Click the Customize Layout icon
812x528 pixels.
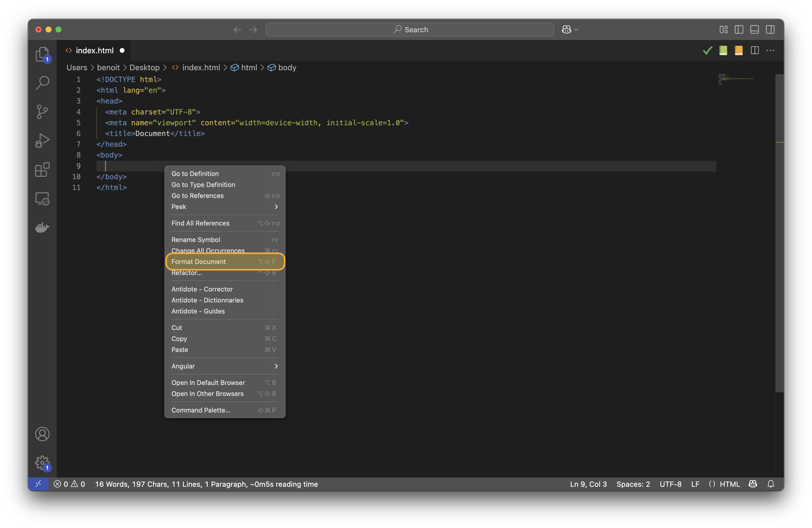[723, 30]
